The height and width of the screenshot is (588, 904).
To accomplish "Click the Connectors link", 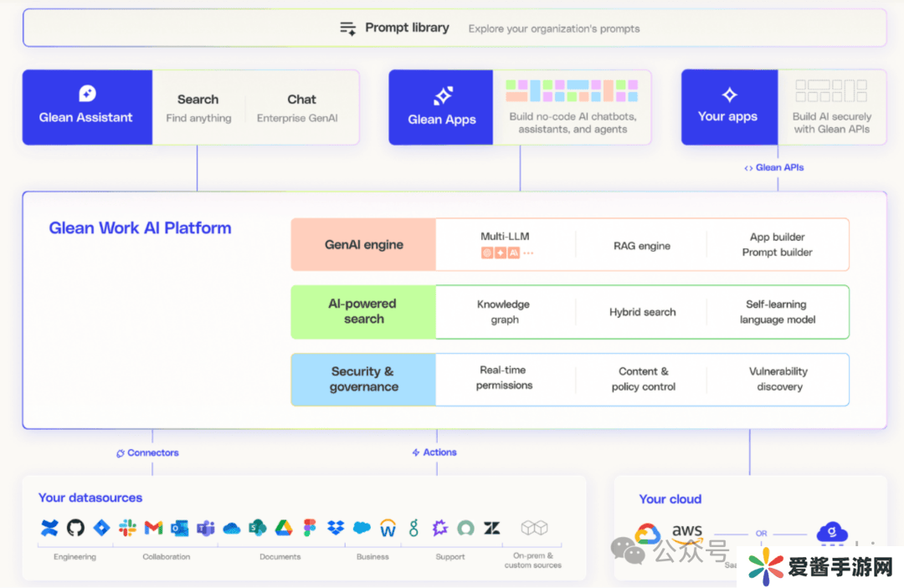I will click(147, 453).
